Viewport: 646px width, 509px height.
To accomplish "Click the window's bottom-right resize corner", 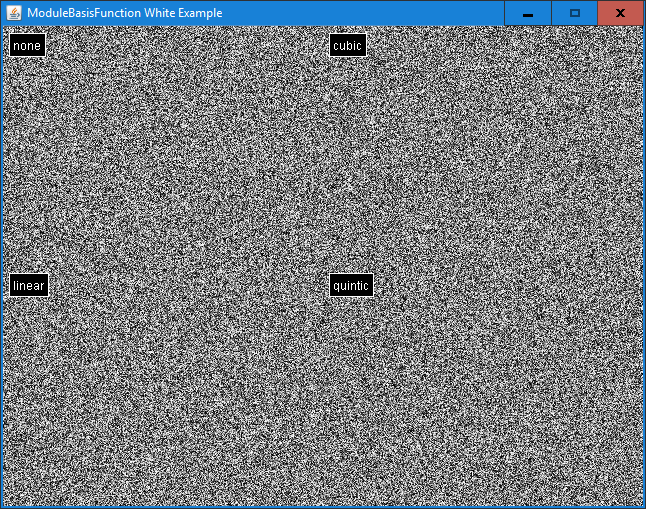I will click(x=643, y=506).
